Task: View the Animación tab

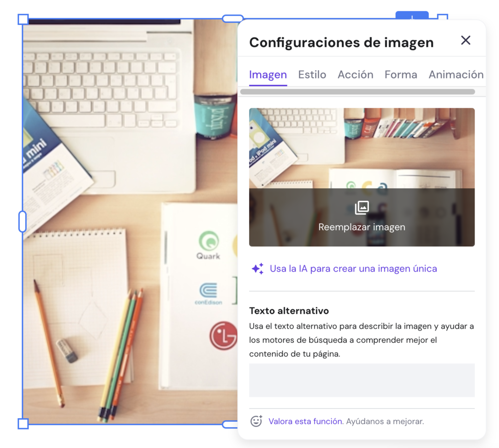Action: [456, 74]
